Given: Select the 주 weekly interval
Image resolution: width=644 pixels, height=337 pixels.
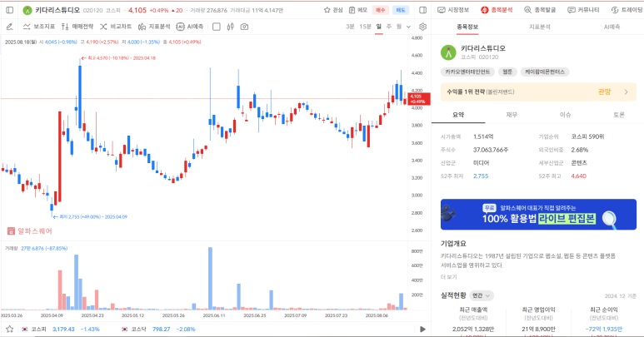Looking at the screenshot, I should (389, 27).
